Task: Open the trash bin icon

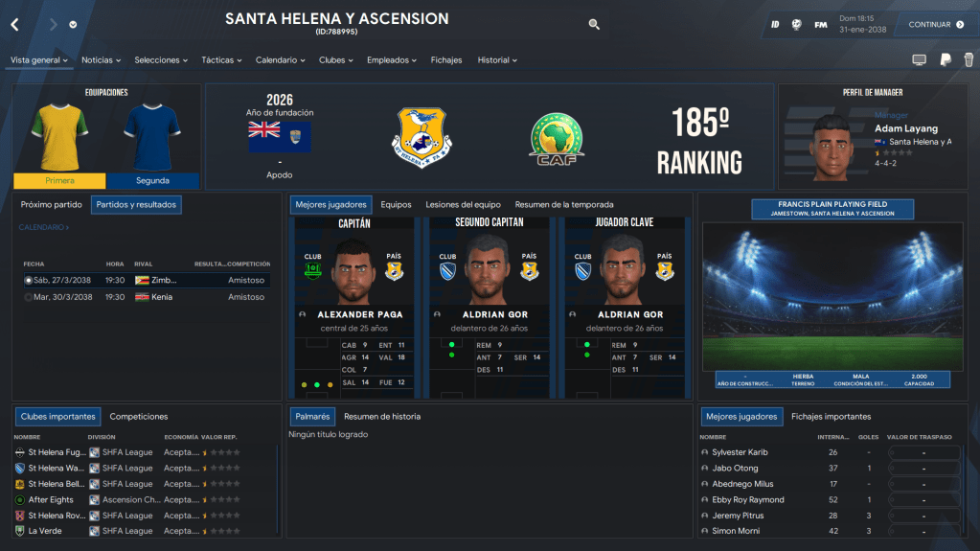Action: 969,60
